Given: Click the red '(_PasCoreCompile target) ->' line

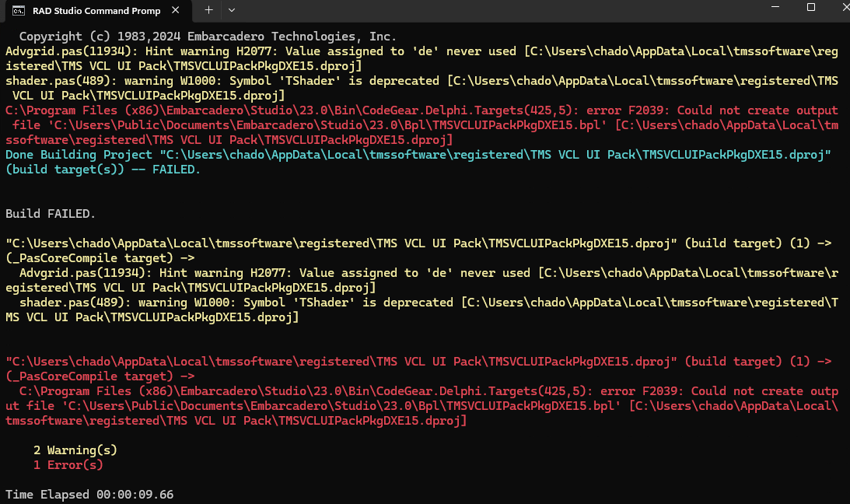Looking at the screenshot, I should click(100, 376).
